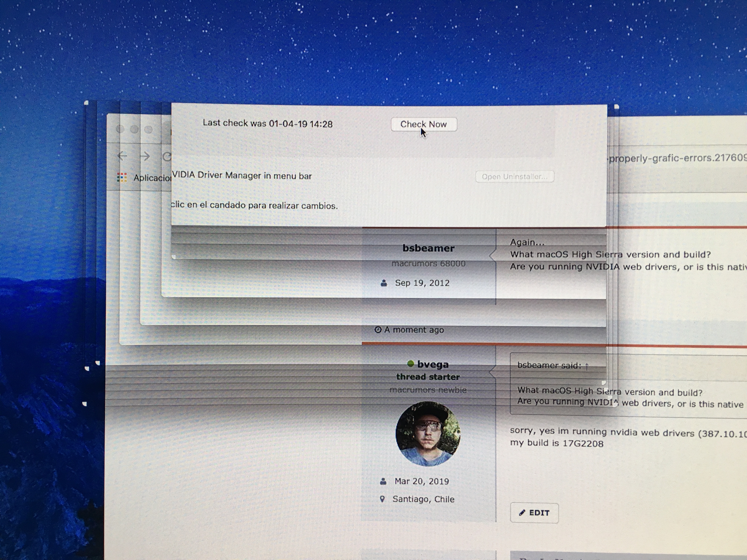Click the browser window's leftmost traffic-light button

point(120,129)
